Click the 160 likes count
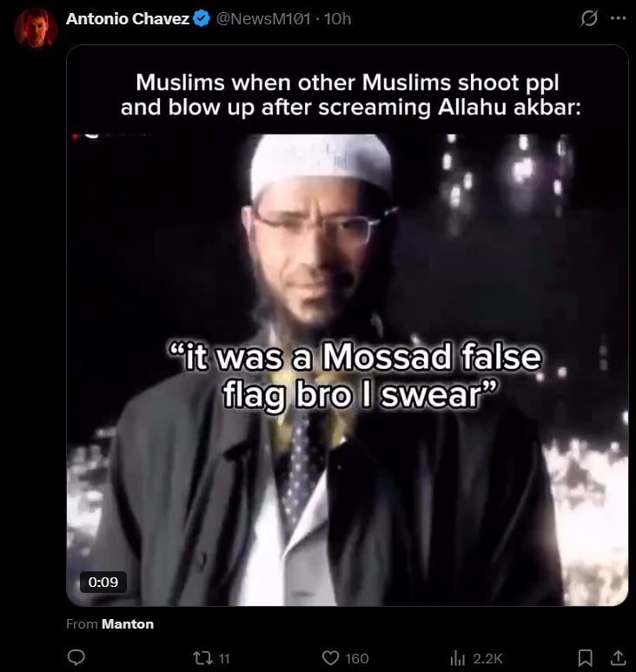 pyautogui.click(x=357, y=658)
